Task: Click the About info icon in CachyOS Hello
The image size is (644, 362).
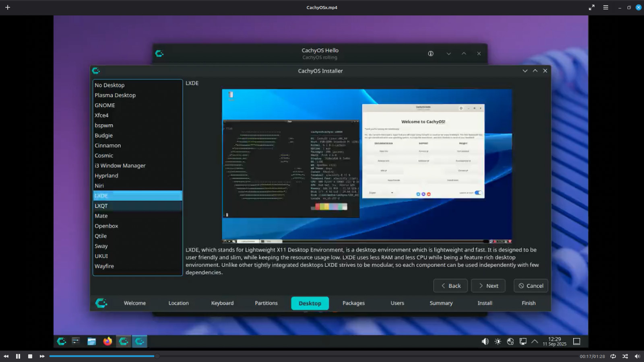Action: 431,53
